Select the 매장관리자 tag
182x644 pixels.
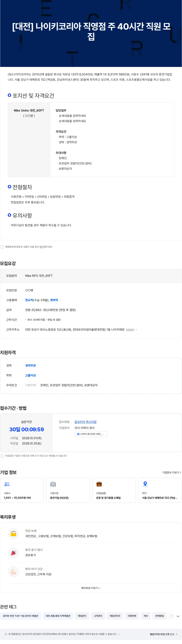115,616
